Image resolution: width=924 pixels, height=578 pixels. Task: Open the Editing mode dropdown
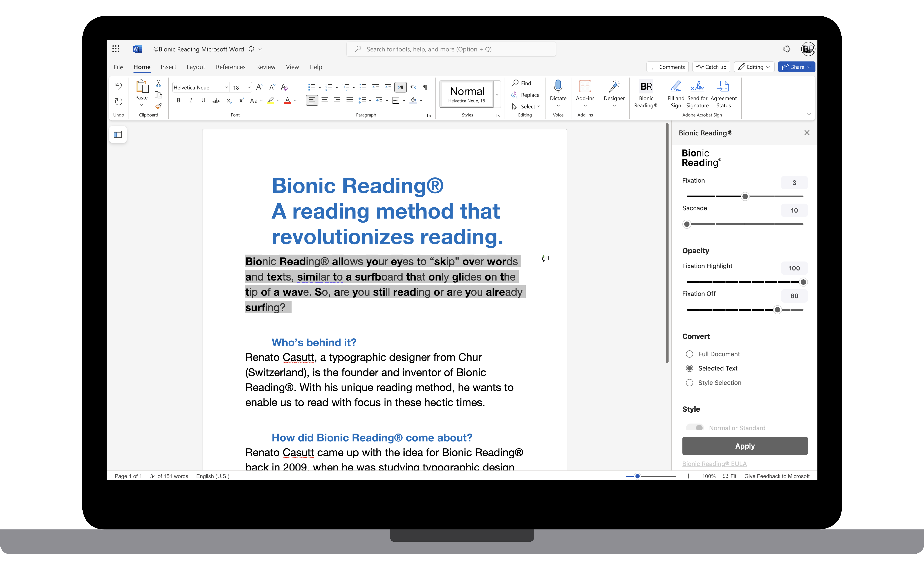point(754,67)
